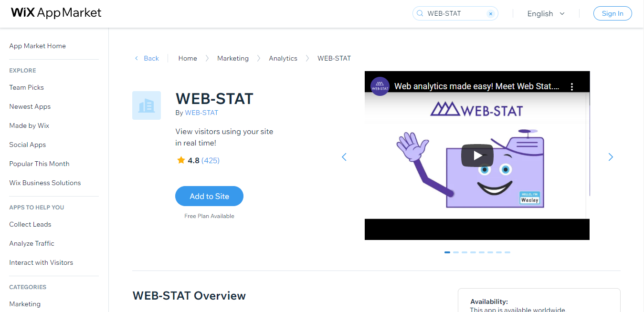Click the WEB-STAT breadcrumb text
Viewport: 644px width, 312px height.
(x=334, y=58)
